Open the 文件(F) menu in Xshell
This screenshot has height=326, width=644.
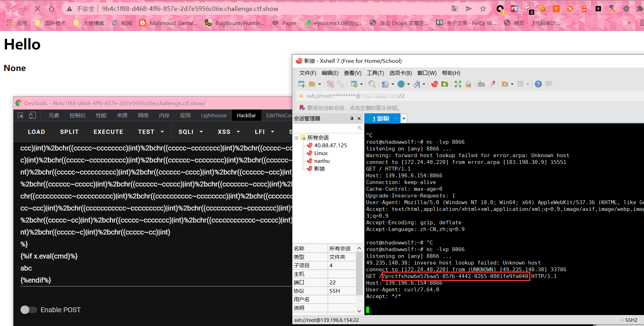[x=308, y=73]
